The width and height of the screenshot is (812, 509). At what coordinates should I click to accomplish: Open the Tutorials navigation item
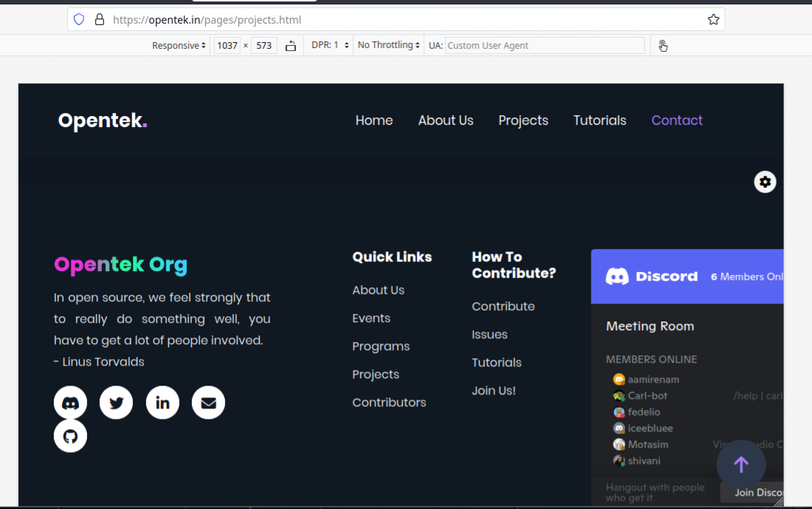click(x=599, y=120)
